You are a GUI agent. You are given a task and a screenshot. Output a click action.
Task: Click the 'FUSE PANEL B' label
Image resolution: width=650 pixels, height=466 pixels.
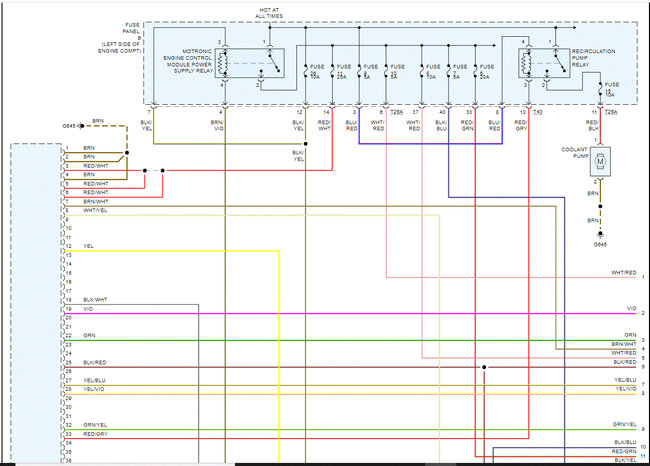[x=131, y=31]
